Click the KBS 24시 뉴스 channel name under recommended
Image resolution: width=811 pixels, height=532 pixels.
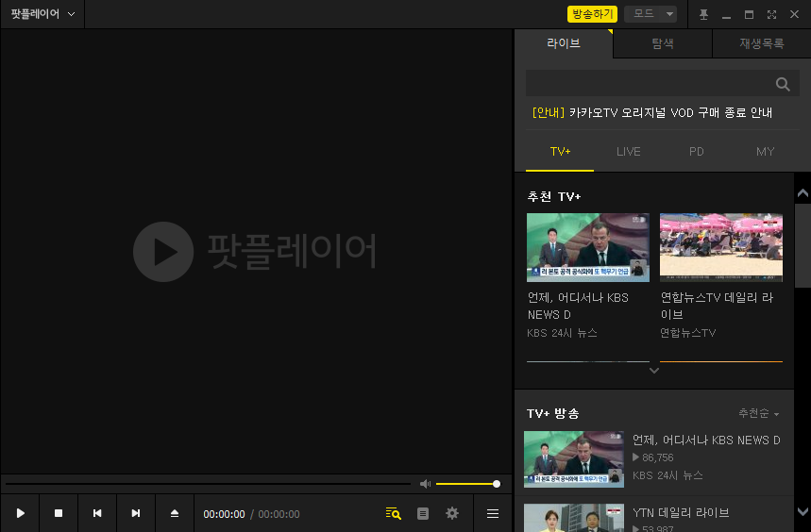tap(562, 333)
